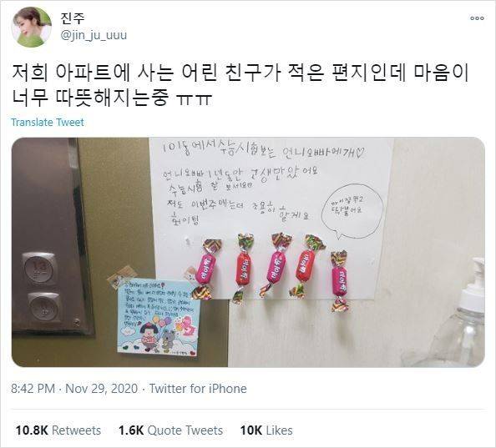Click the handwritten letter heading line
Viewport: 496px width, 448px height.
263,150
